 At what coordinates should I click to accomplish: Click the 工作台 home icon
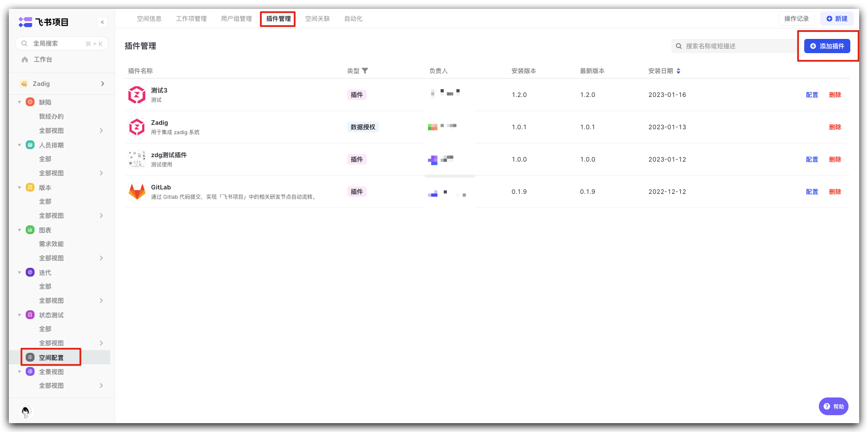coord(25,59)
